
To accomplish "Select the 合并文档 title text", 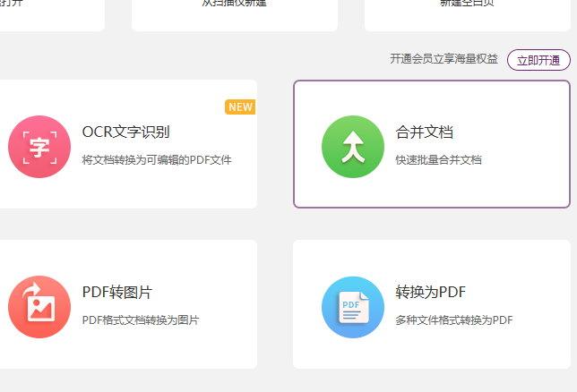I will [425, 132].
